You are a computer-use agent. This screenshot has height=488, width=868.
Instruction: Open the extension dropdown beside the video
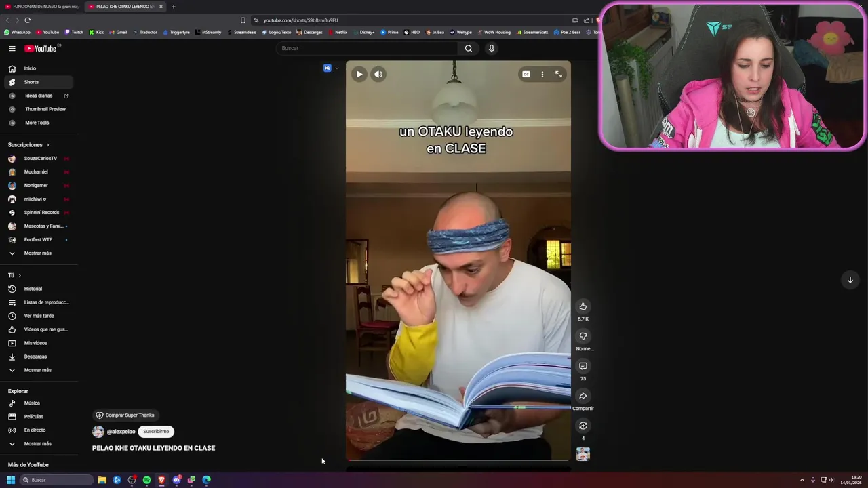[337, 68]
